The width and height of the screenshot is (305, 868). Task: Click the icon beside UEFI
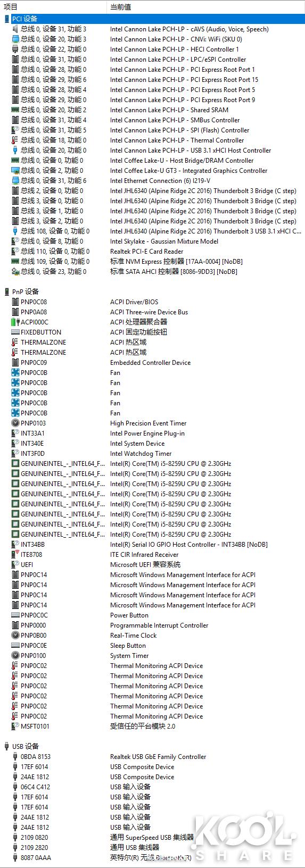pos(15,564)
